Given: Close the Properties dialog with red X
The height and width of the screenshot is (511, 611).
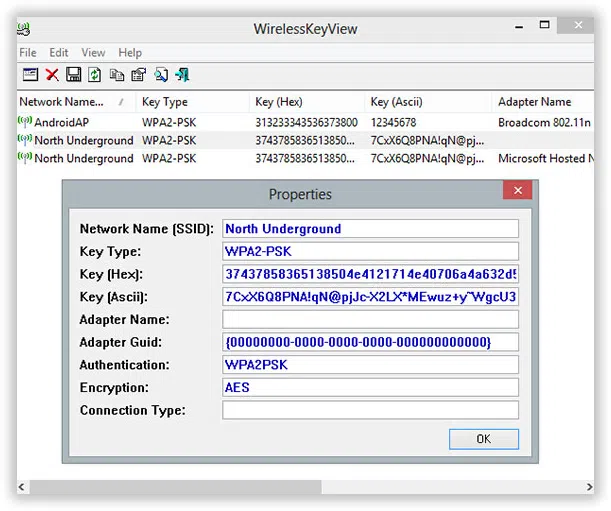Looking at the screenshot, I should point(516,191).
